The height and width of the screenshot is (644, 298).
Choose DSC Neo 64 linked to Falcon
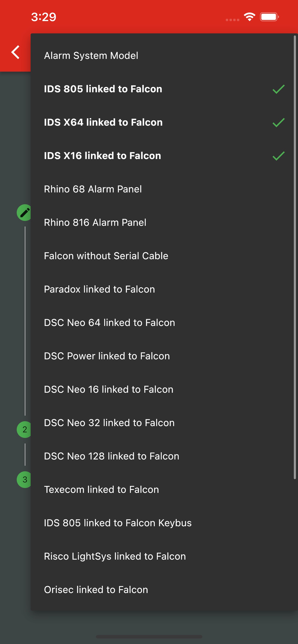coord(109,322)
